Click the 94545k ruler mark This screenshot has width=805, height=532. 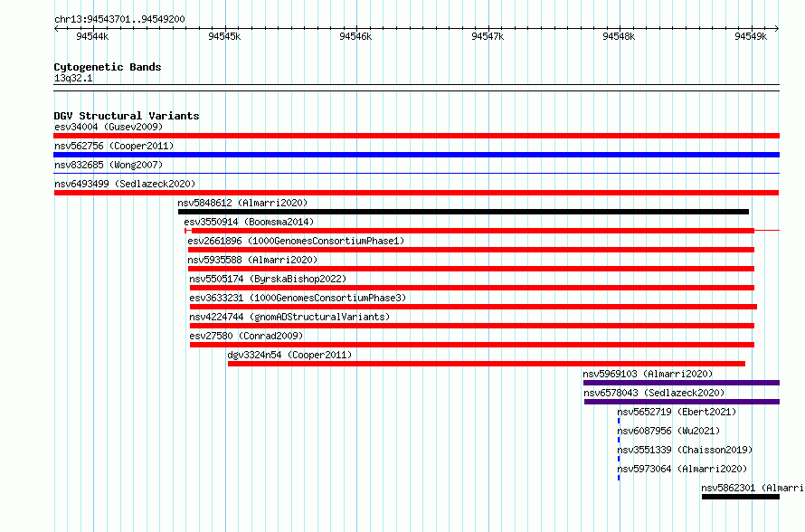pyautogui.click(x=224, y=36)
